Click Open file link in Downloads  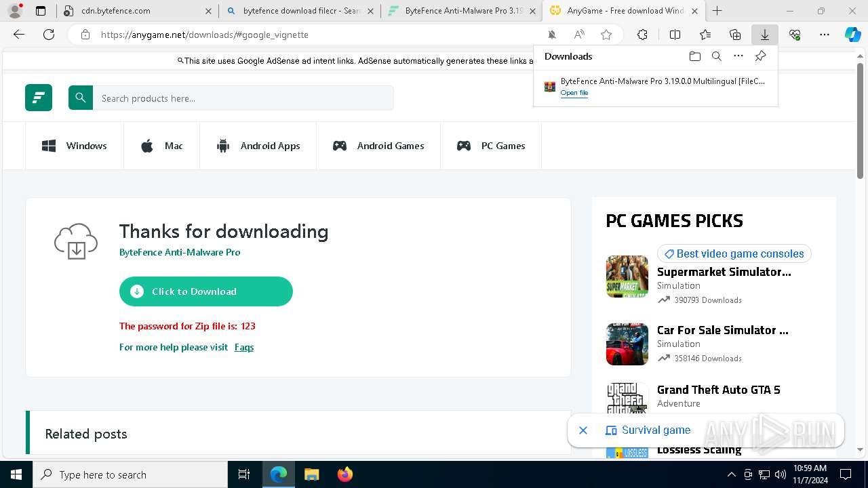coord(574,93)
